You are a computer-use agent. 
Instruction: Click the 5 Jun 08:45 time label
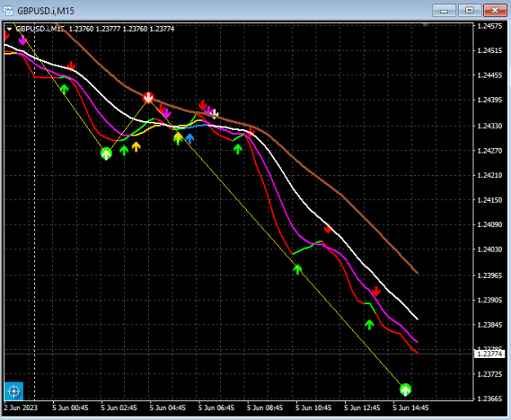tap(265, 408)
